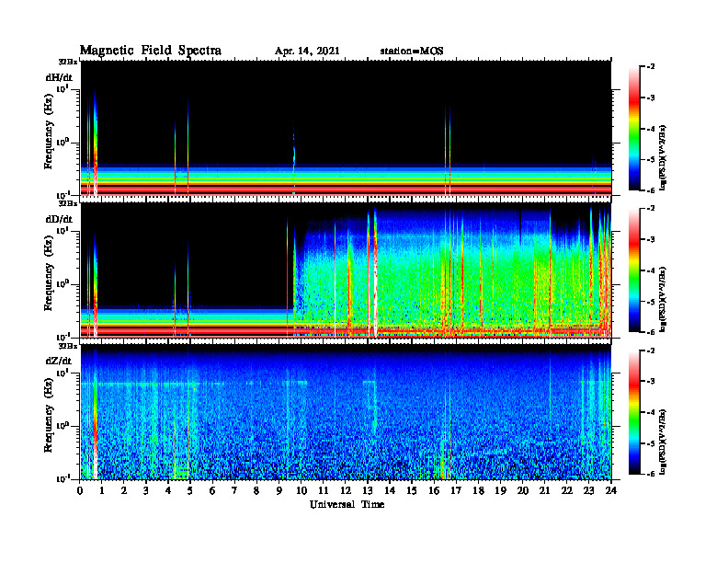The image size is (728, 563).
Task: Click the color bar beside the dH/dt panel
Action: (x=633, y=129)
